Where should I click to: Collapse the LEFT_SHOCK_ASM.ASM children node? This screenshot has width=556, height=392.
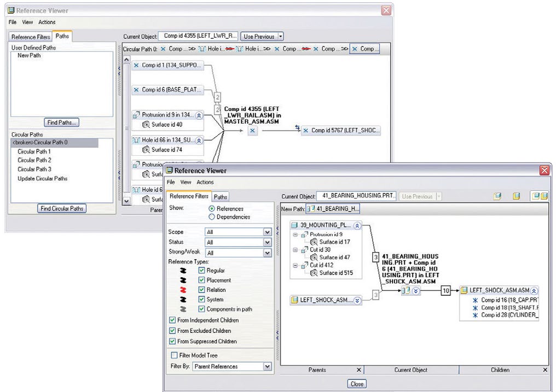pos(534,291)
